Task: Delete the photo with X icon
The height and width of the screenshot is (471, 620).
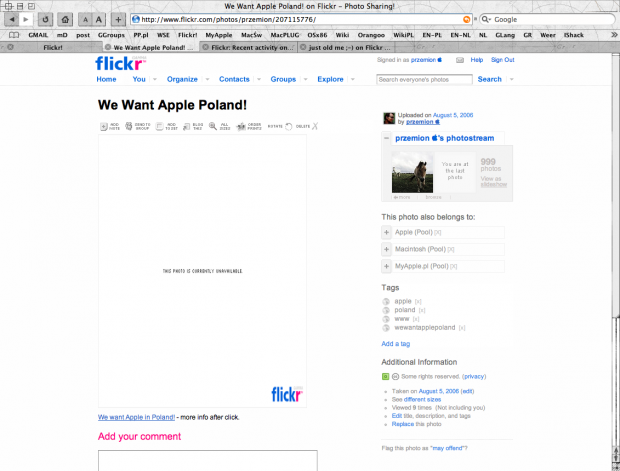Action: 315,126
